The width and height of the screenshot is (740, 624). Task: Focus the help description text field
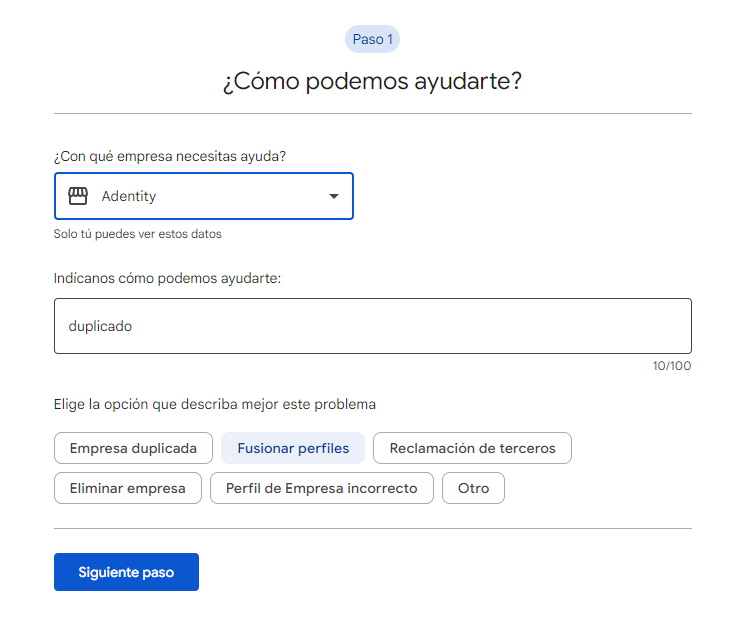372,326
